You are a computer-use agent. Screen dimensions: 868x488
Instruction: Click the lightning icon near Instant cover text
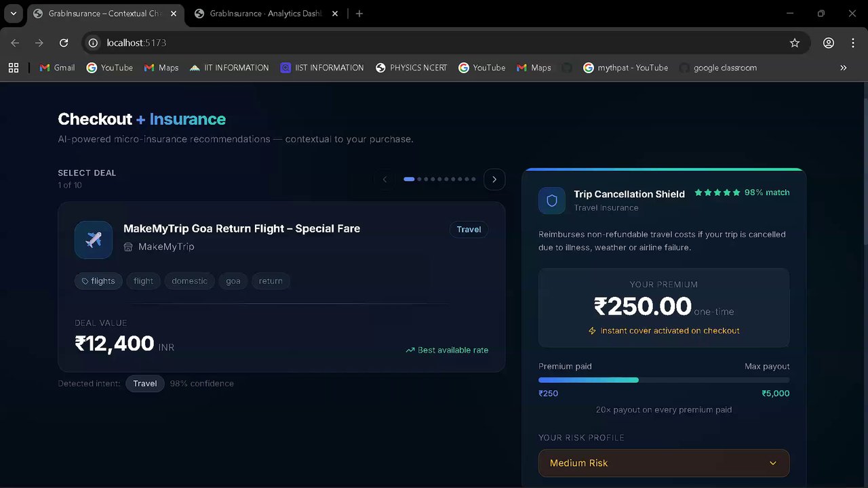click(592, 331)
